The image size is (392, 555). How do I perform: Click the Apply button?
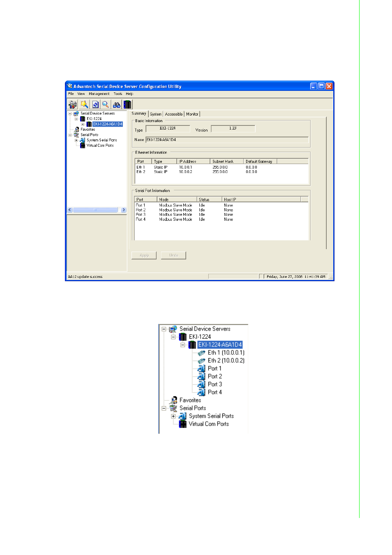tap(144, 255)
